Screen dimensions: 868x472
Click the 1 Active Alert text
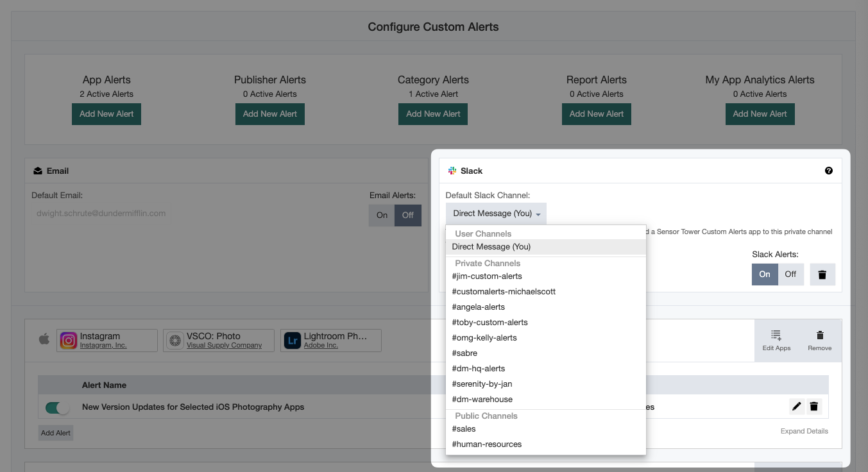[433, 94]
